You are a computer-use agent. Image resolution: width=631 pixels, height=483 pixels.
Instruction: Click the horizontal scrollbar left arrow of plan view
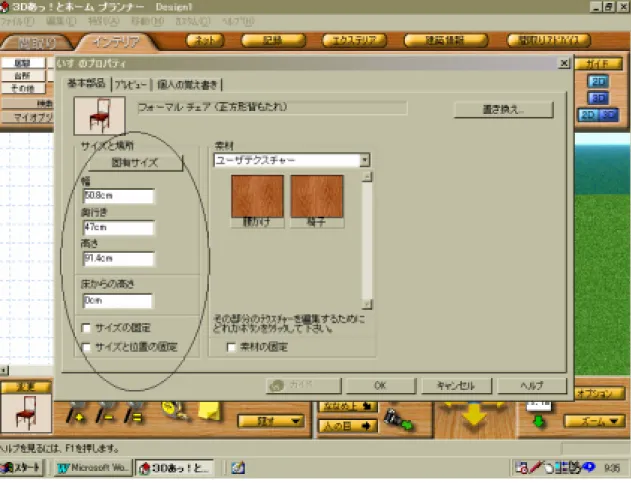[4, 370]
